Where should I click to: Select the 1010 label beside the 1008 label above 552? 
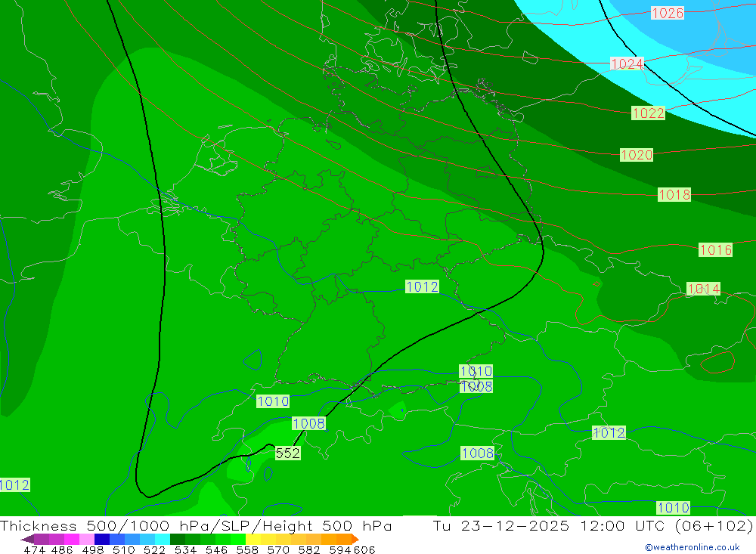click(x=273, y=401)
